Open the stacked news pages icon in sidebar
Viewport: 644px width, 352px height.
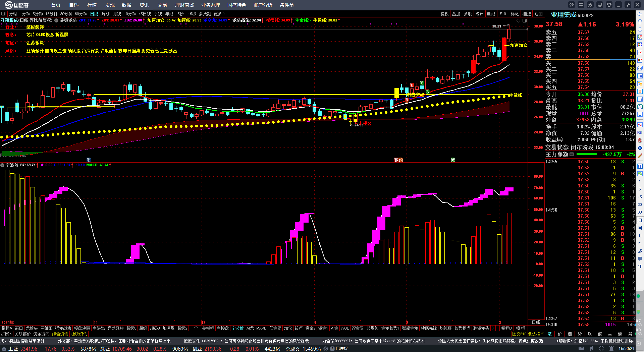pyautogui.click(x=640, y=68)
